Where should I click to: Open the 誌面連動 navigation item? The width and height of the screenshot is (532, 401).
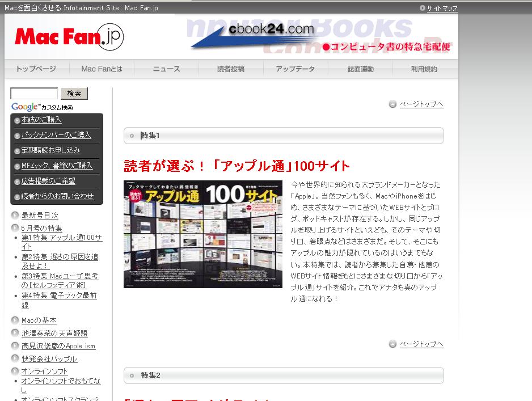click(360, 69)
